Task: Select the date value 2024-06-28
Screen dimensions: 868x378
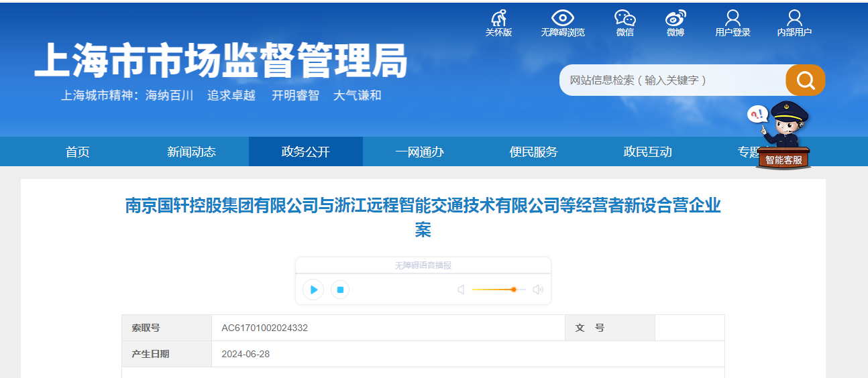Action: click(x=246, y=354)
